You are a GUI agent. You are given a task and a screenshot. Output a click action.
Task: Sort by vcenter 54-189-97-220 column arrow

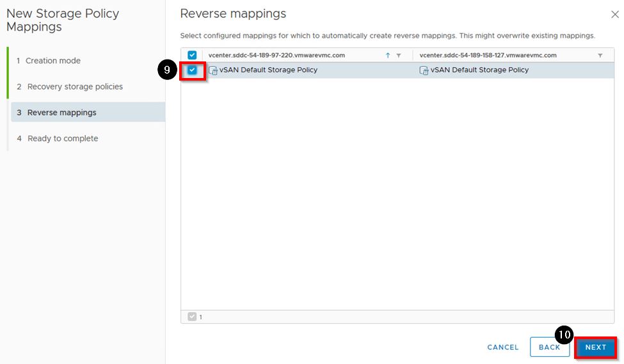388,55
